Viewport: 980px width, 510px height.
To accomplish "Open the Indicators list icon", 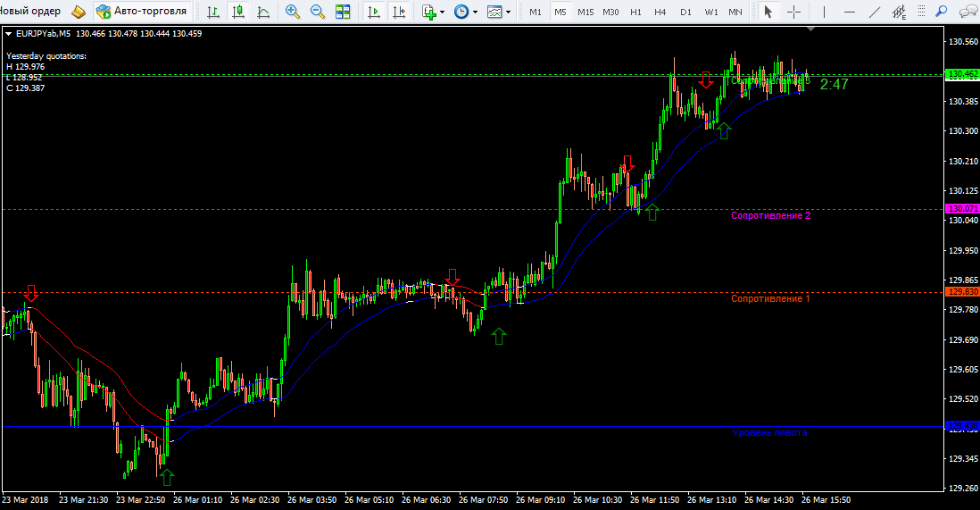I will pyautogui.click(x=428, y=12).
